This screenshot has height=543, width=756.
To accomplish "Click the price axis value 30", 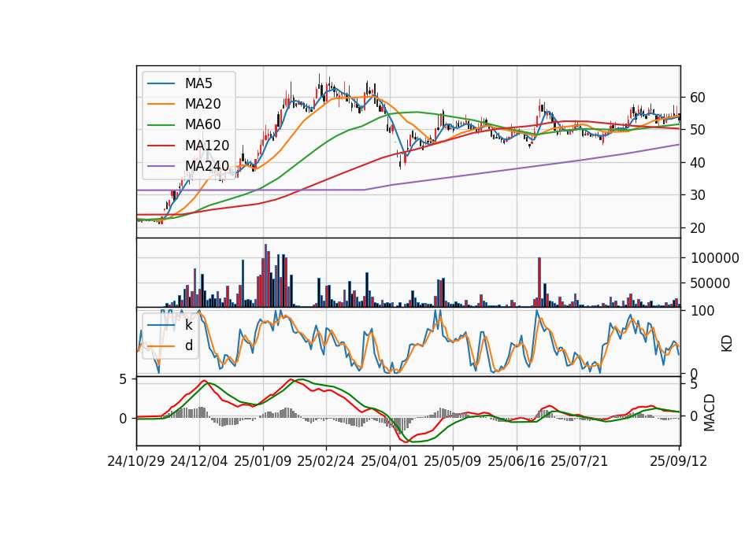I will point(698,195).
